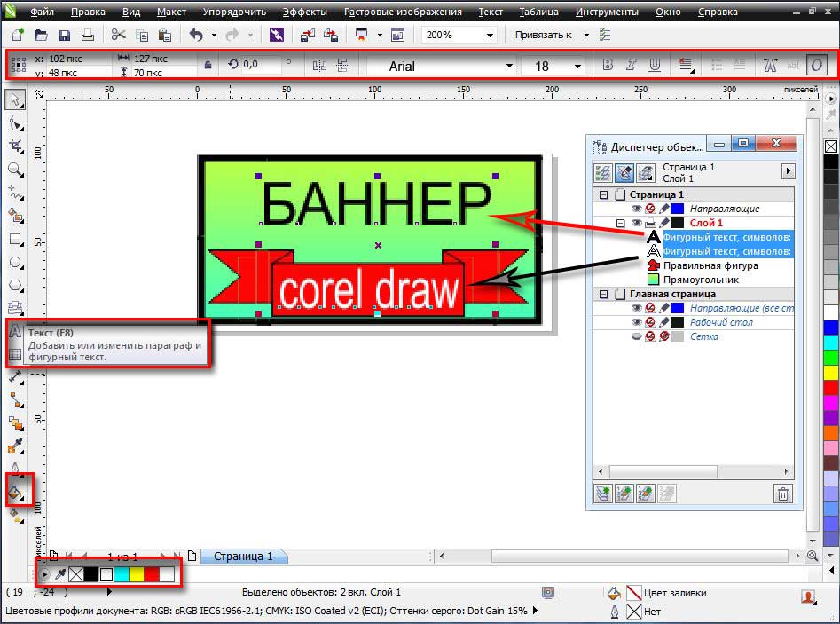Select the Pick (arrow) tool
Image resolution: width=840 pixels, height=624 pixels.
(16, 99)
